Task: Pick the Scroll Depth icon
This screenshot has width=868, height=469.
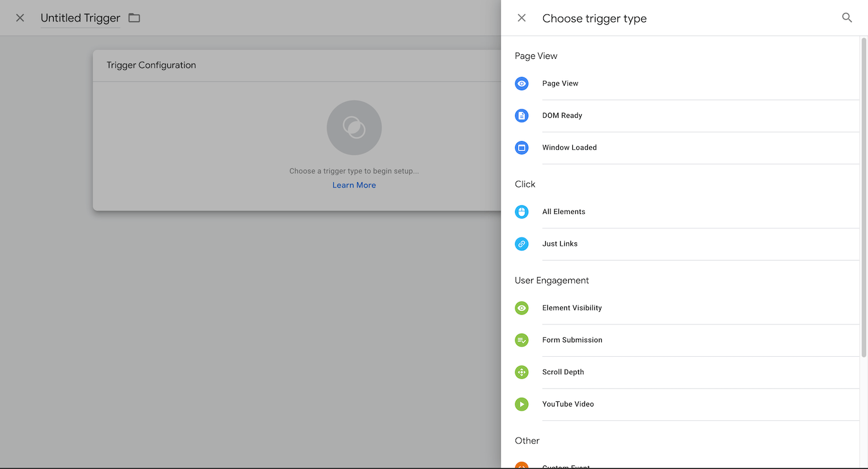Action: pyautogui.click(x=521, y=372)
